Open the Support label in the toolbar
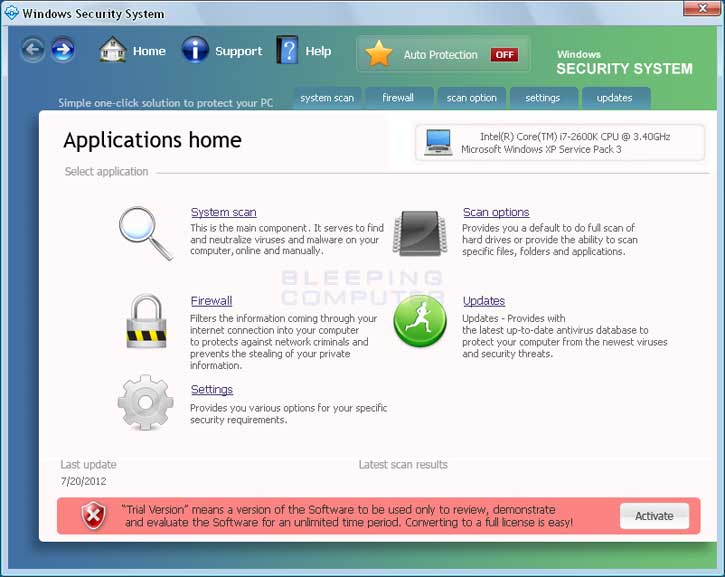This screenshot has width=725, height=577. tap(238, 51)
